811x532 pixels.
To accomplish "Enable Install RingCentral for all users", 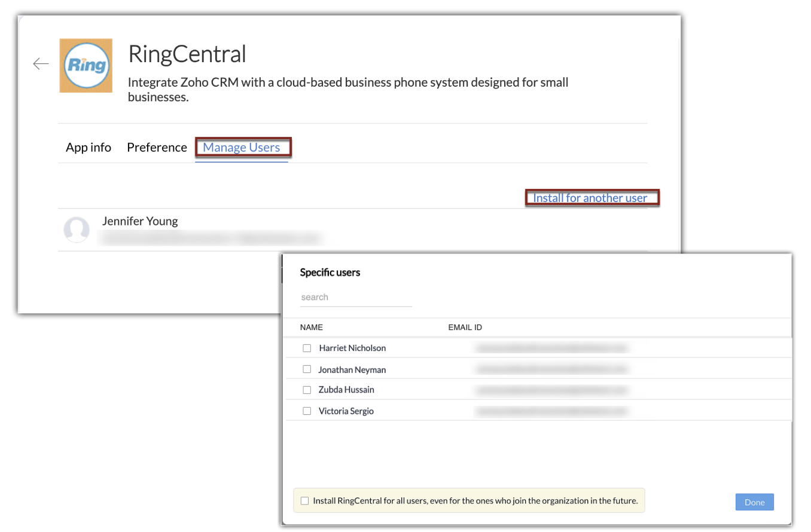I will coord(305,501).
